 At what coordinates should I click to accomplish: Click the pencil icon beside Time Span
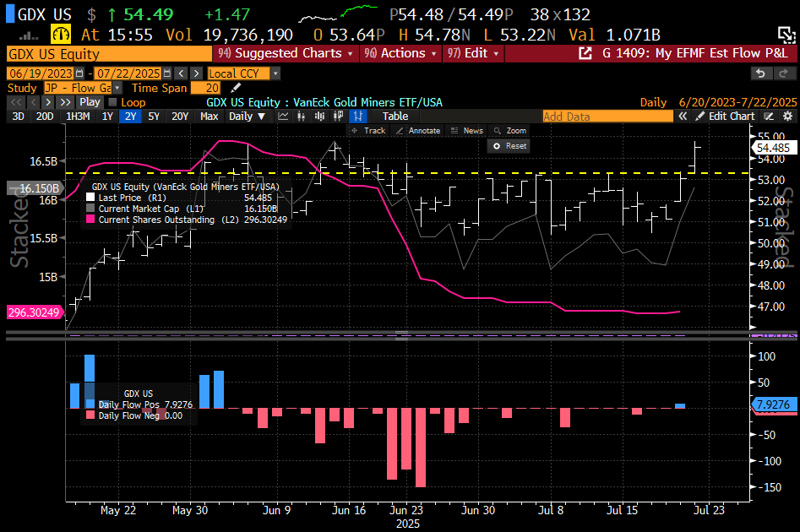236,88
